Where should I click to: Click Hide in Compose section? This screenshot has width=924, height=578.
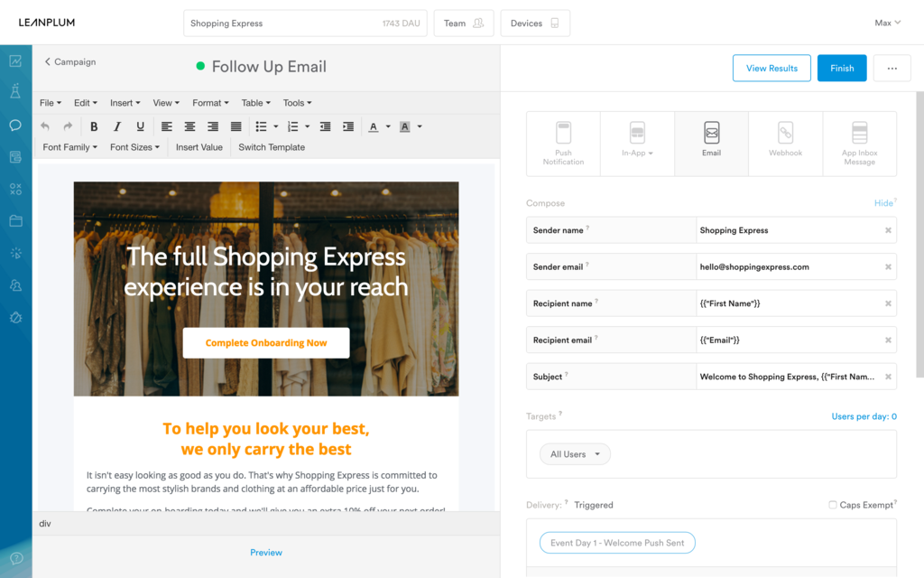pyautogui.click(x=883, y=203)
